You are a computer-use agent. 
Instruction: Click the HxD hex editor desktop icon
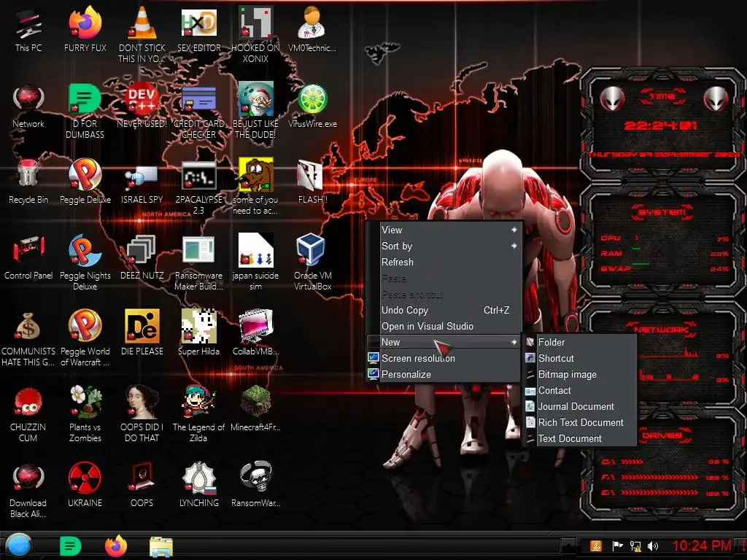(198, 29)
